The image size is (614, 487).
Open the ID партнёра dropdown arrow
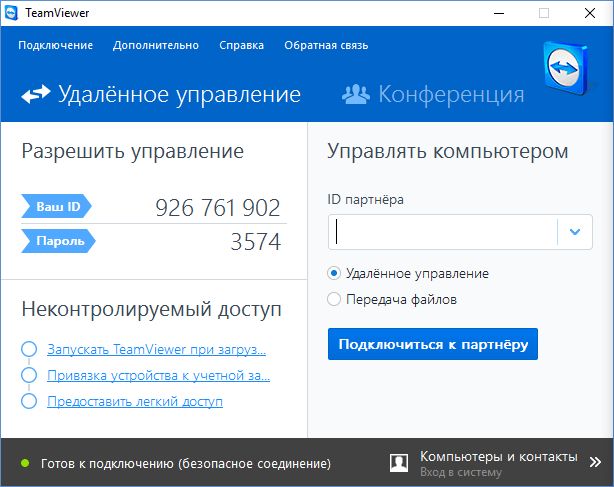pos(574,232)
